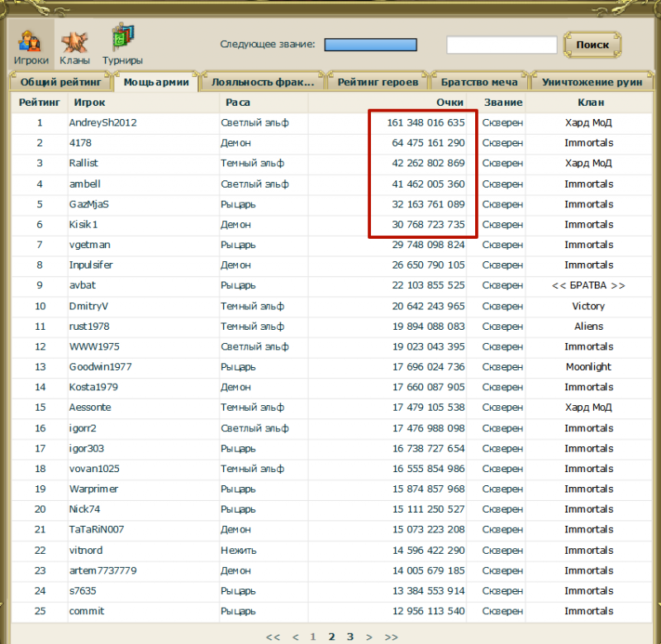Click Immortals clan in commit's row
Viewport: 661px width, 644px height.
click(x=589, y=611)
